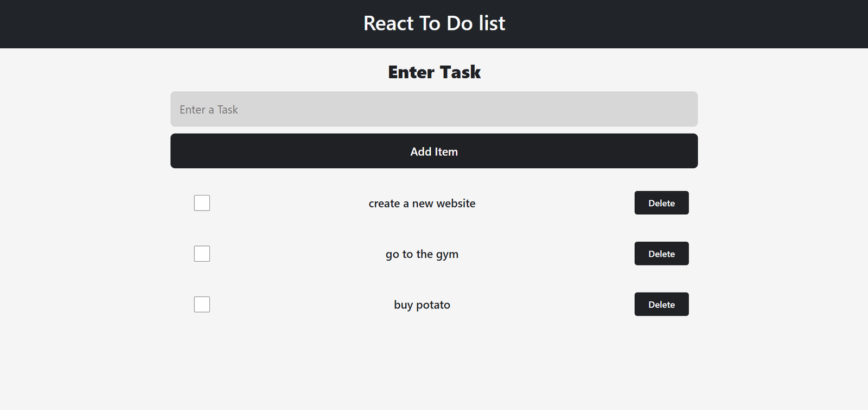Click the React To Do list title

(x=434, y=23)
